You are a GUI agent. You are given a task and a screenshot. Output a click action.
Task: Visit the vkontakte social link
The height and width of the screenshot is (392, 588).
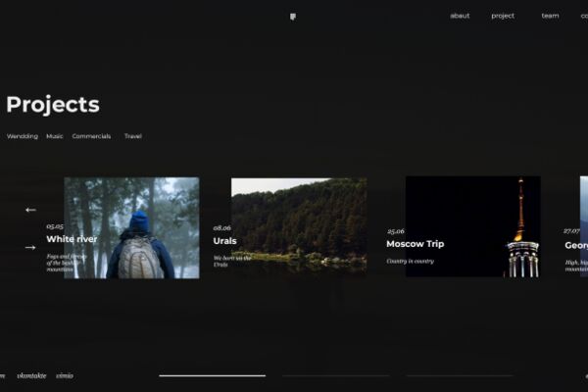coord(31,375)
